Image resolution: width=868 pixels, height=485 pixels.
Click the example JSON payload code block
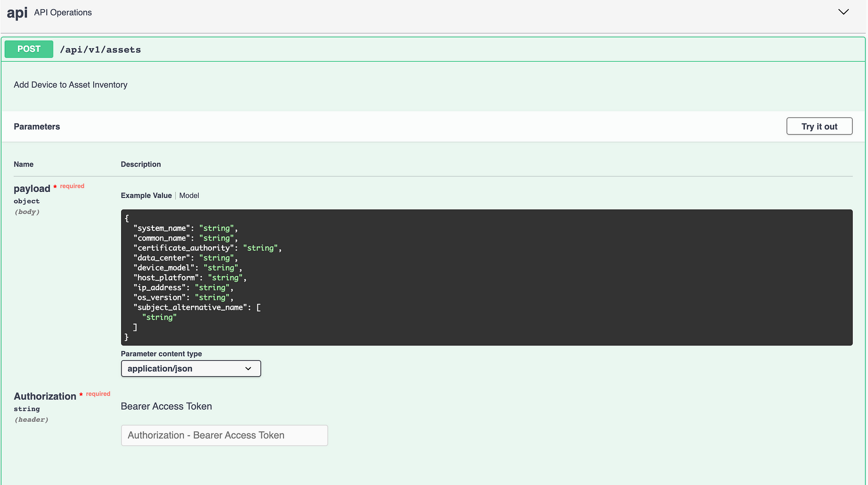click(487, 277)
